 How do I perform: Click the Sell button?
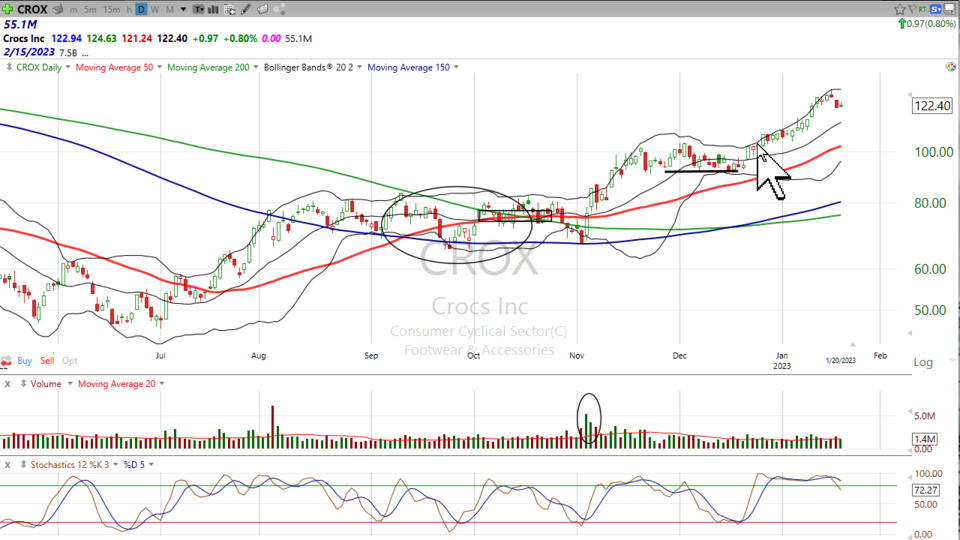47,360
